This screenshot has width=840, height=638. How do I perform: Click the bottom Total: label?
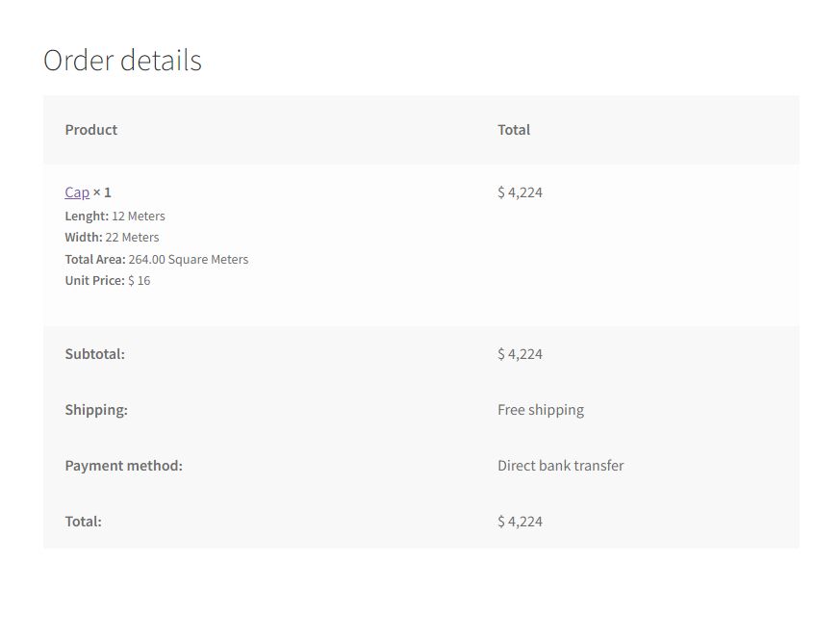83,522
